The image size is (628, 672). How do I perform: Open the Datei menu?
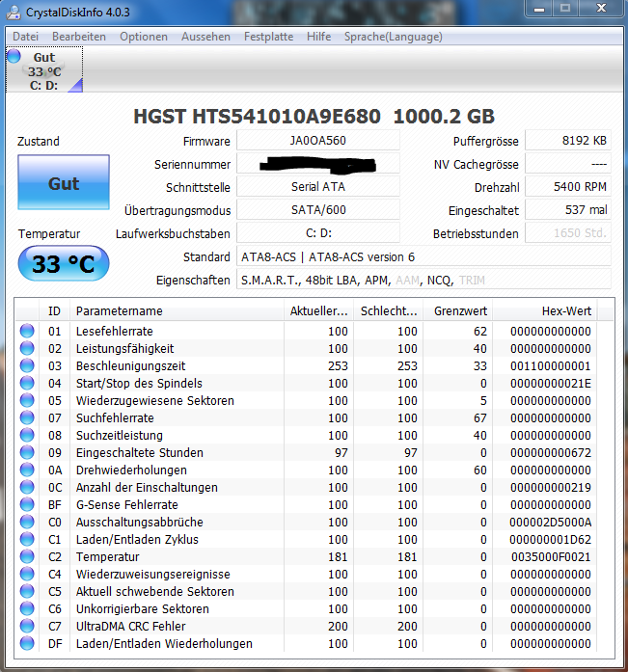click(x=25, y=37)
